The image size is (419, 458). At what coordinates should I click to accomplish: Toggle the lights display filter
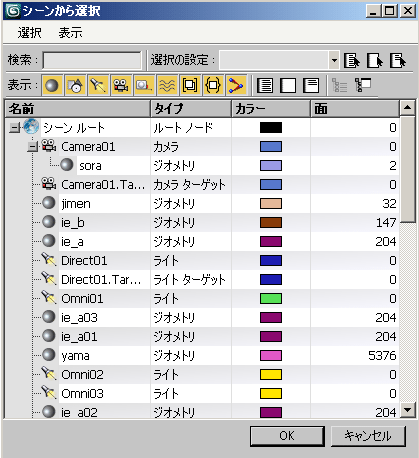pos(98,85)
